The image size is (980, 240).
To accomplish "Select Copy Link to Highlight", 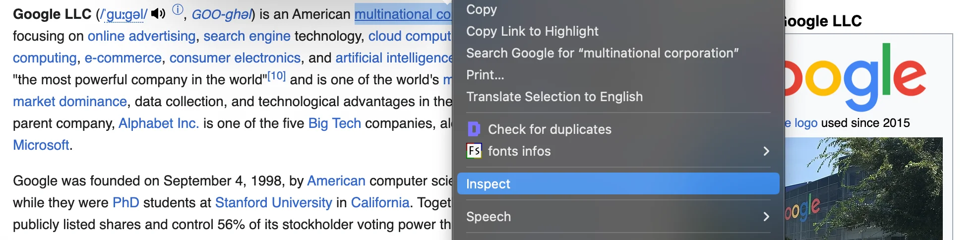I will coord(618,31).
